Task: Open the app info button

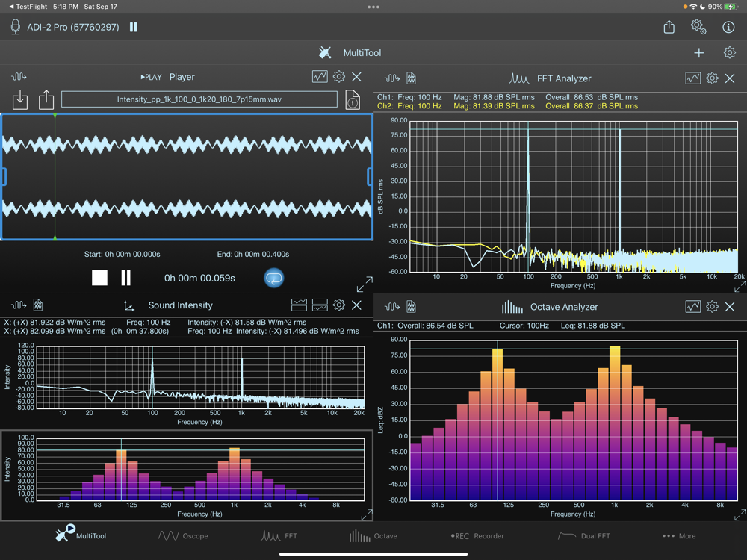Action: coord(728,27)
